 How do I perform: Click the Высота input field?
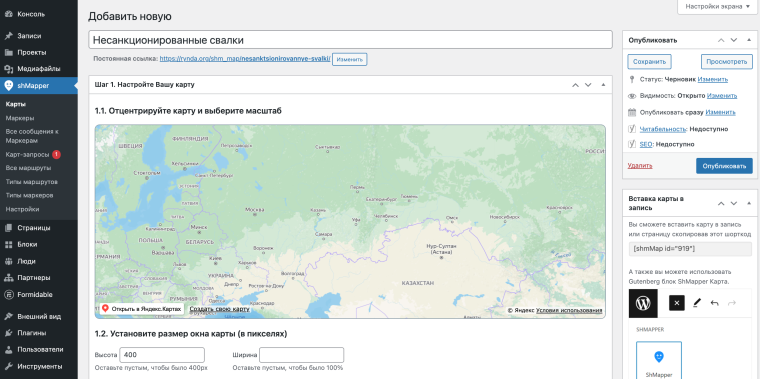coord(162,355)
